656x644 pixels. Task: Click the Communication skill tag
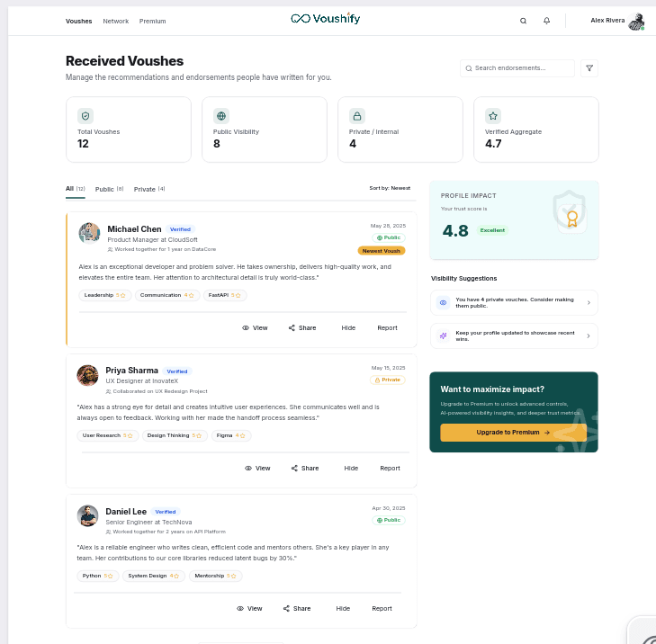click(167, 295)
